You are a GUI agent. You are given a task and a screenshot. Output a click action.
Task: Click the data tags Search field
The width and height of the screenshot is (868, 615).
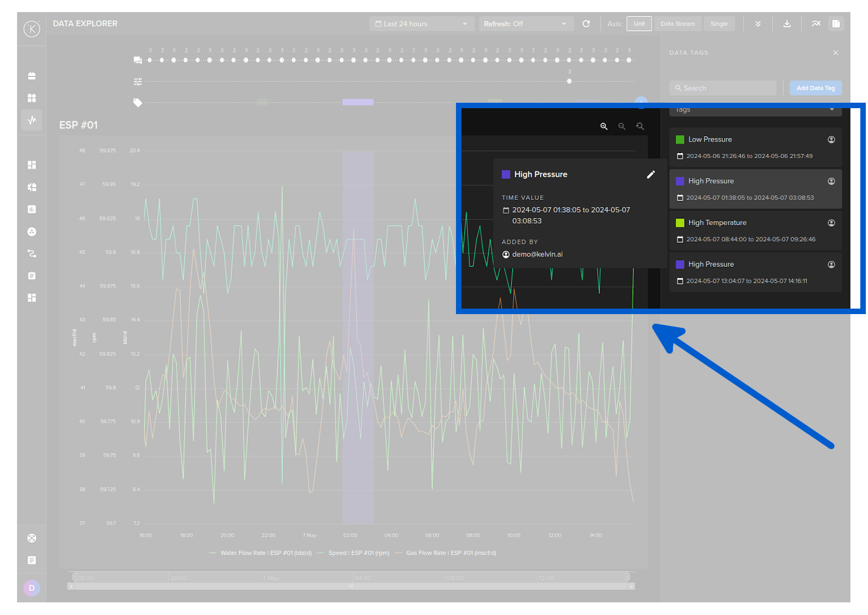click(723, 88)
